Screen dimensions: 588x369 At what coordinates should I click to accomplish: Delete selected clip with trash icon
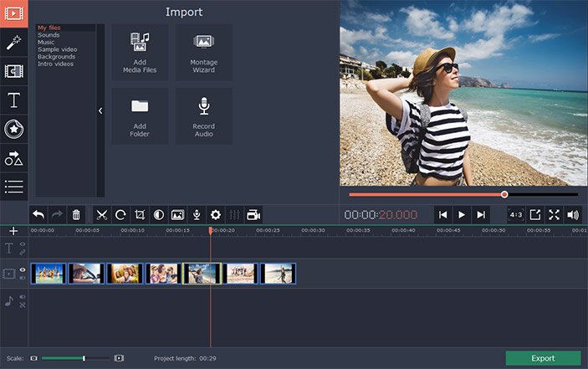[76, 215]
